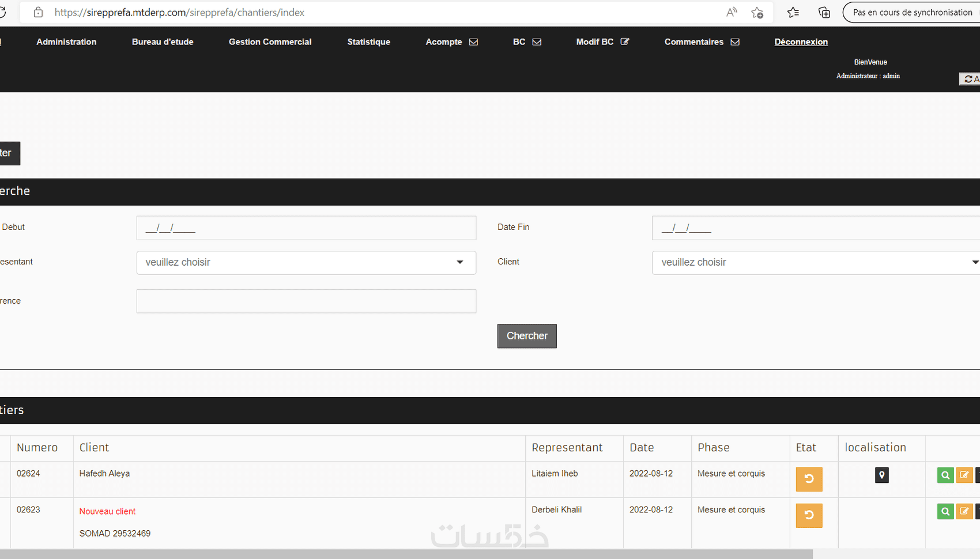980x559 pixels.
Task: Click the envelope icon beside Acompte
Action: [x=473, y=41]
